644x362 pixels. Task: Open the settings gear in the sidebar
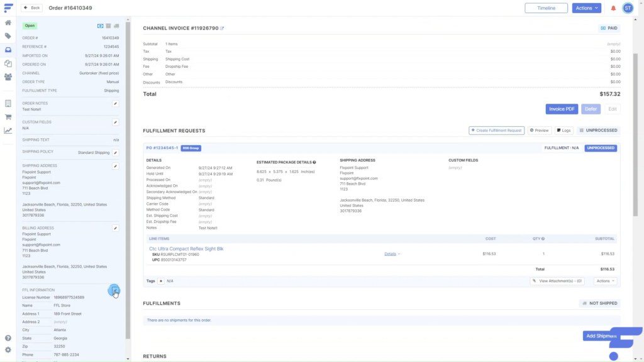(x=8, y=349)
